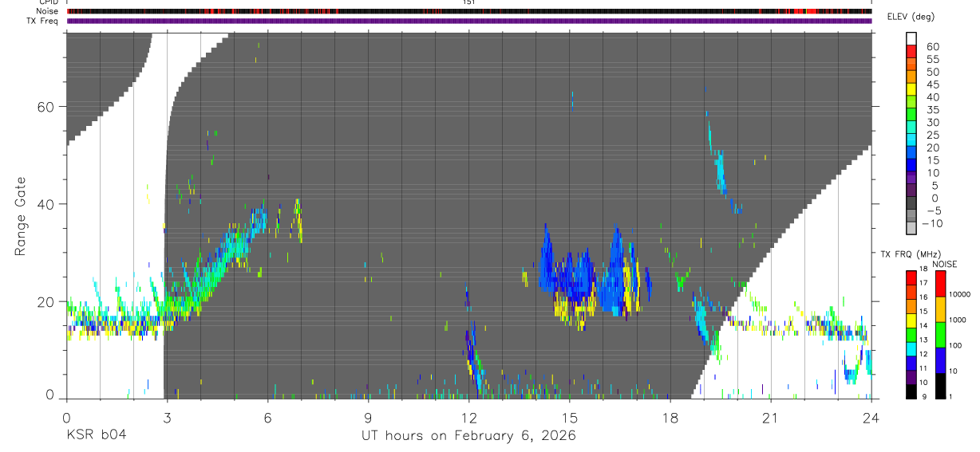
Task: Click the 'Range Gate' y-axis title
Action: (21, 216)
